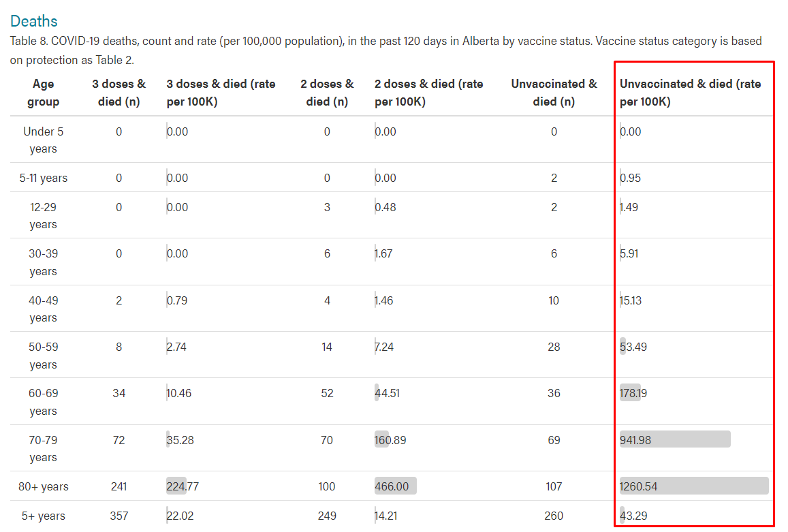788x532 pixels.
Task: Select the Unvaccinated & died (n) header
Action: coord(554,93)
